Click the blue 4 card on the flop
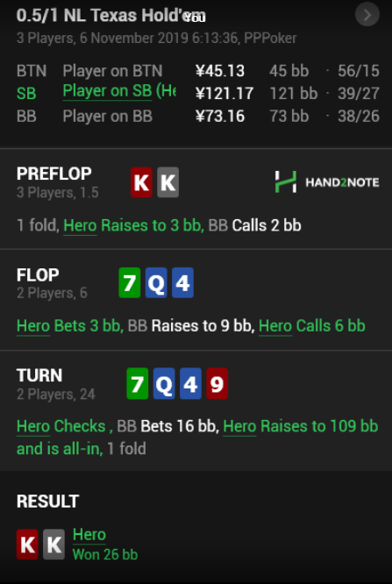 coord(182,282)
